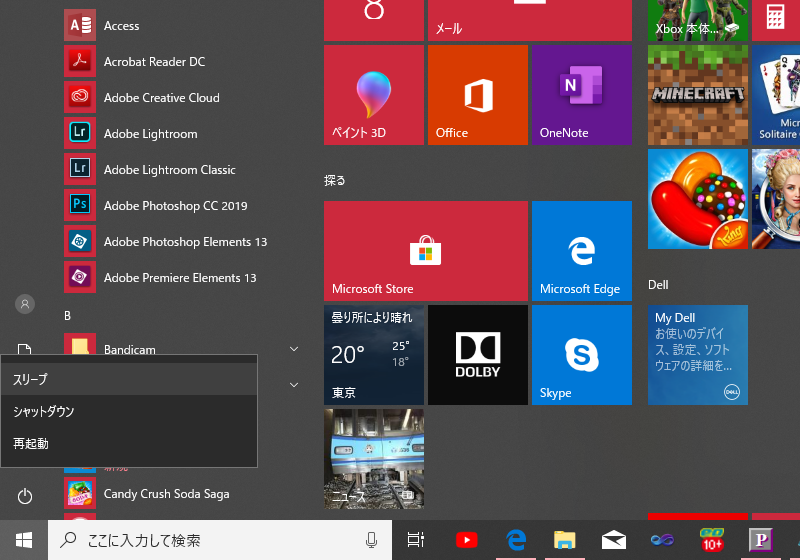Viewport: 800px width, 560px height.
Task: Open the ペイント 3D tile
Action: pos(374,95)
